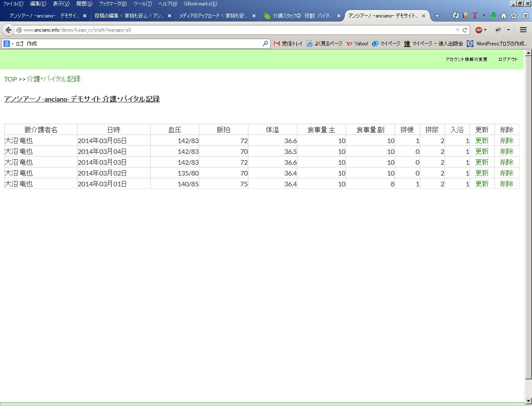Follow the 介護・バイタル記録 breadcrumb link
The height and width of the screenshot is (406, 532).
click(54, 79)
